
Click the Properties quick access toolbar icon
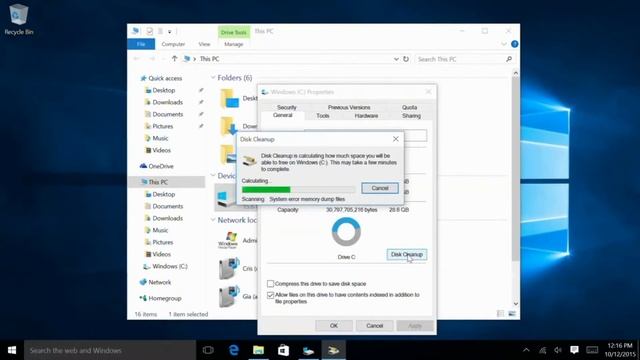[x=149, y=31]
